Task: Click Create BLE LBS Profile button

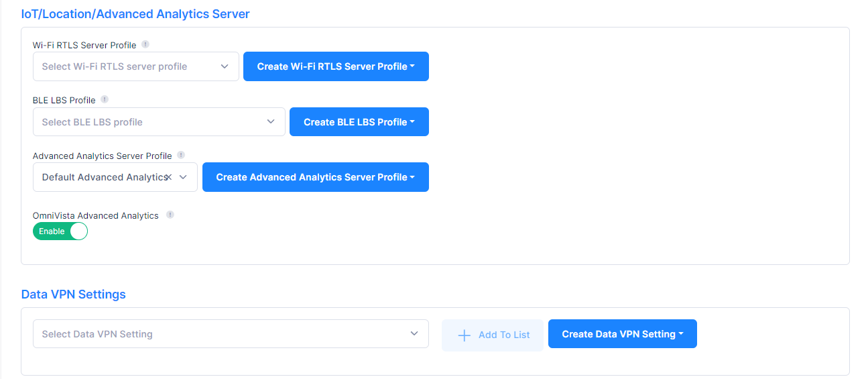Action: [359, 122]
